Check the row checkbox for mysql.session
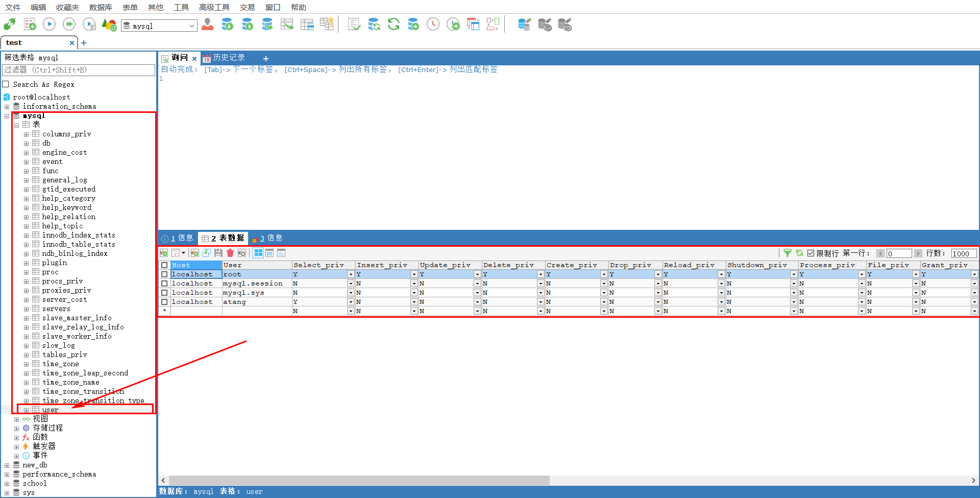 coord(164,283)
